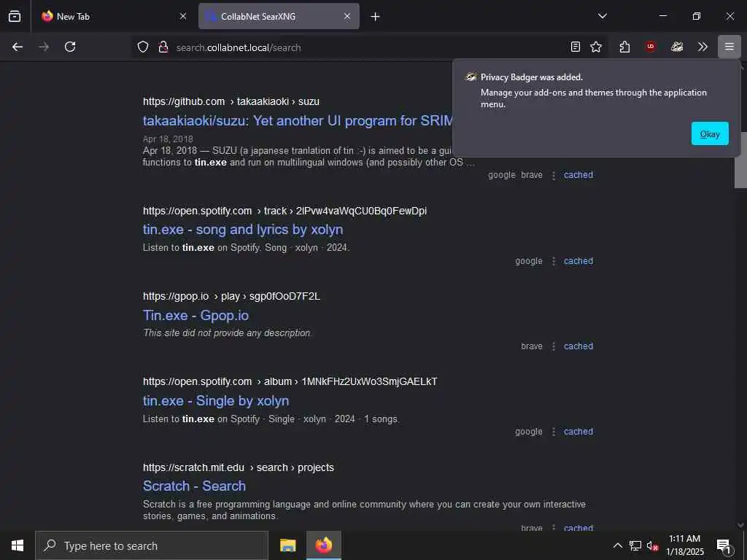Viewport: 747px width, 560px height.
Task: Open the Windows Start menu
Action: [18, 545]
